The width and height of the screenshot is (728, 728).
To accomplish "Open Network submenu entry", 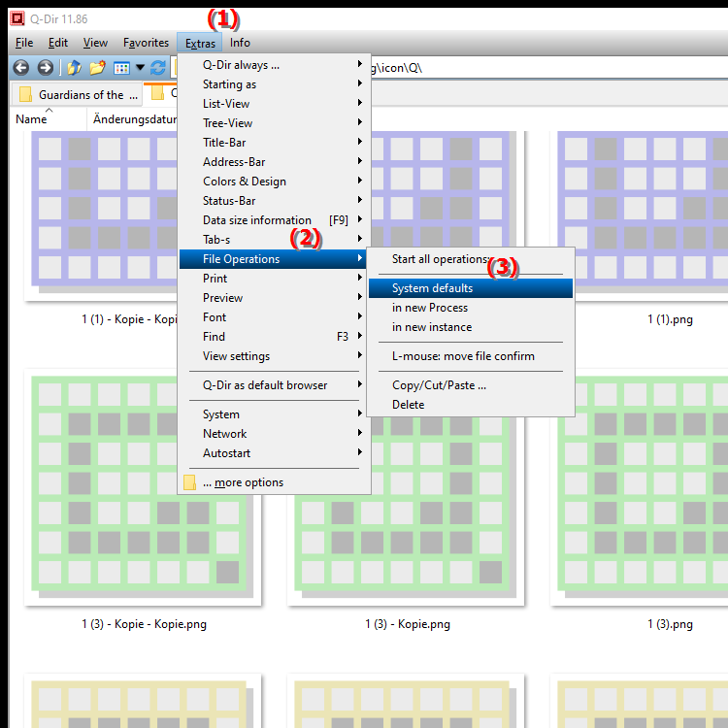I will [274, 434].
